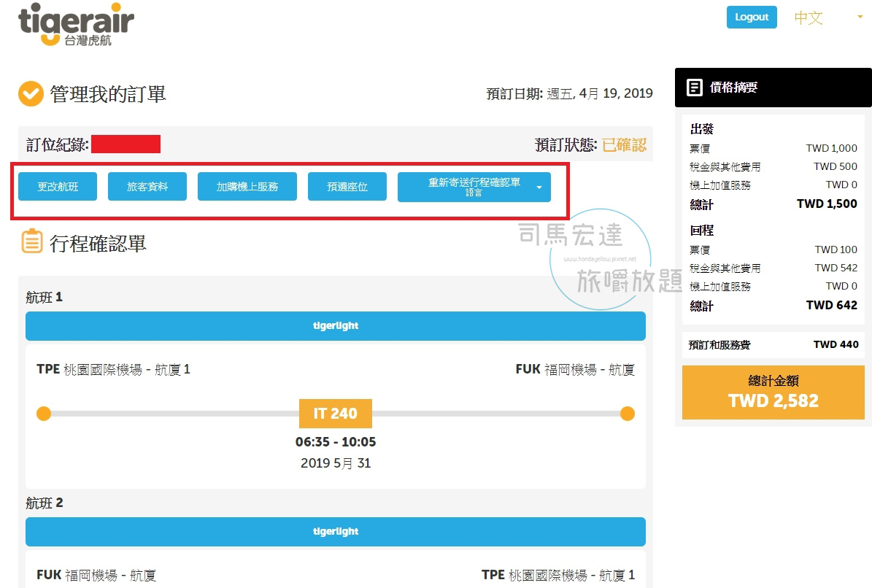872x588 pixels.
Task: Click the 管理我的訂單 heading
Action: pos(108,94)
